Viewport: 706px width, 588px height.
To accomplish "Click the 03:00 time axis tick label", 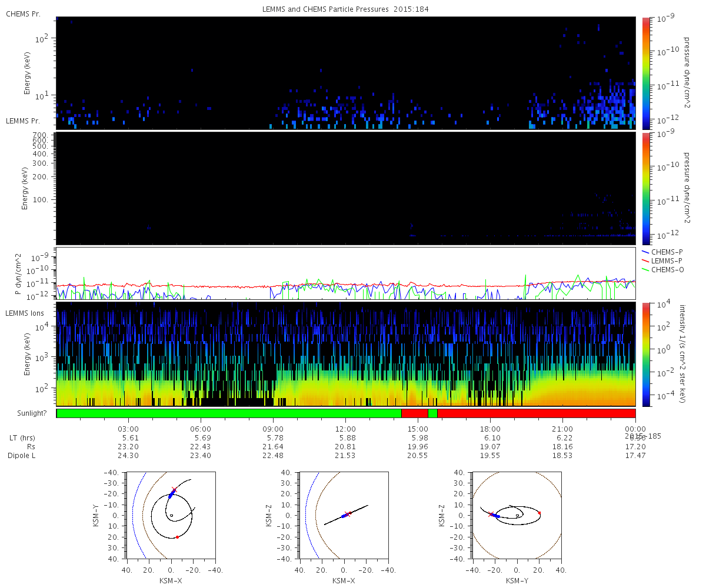I will (x=128, y=429).
